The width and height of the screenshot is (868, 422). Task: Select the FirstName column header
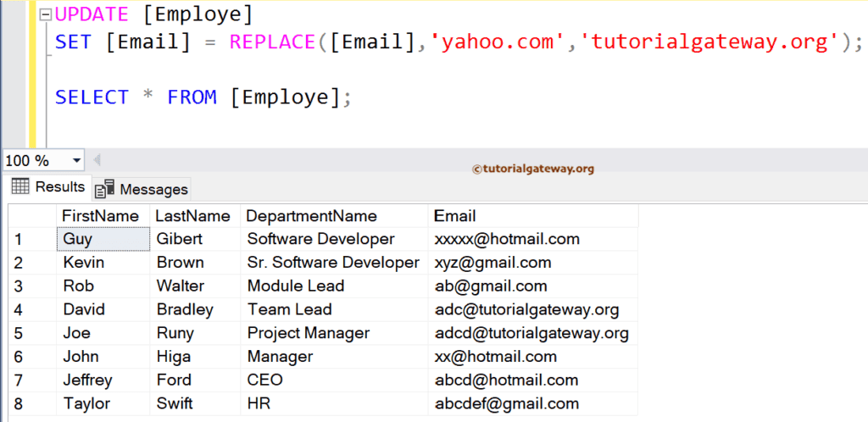point(103,216)
